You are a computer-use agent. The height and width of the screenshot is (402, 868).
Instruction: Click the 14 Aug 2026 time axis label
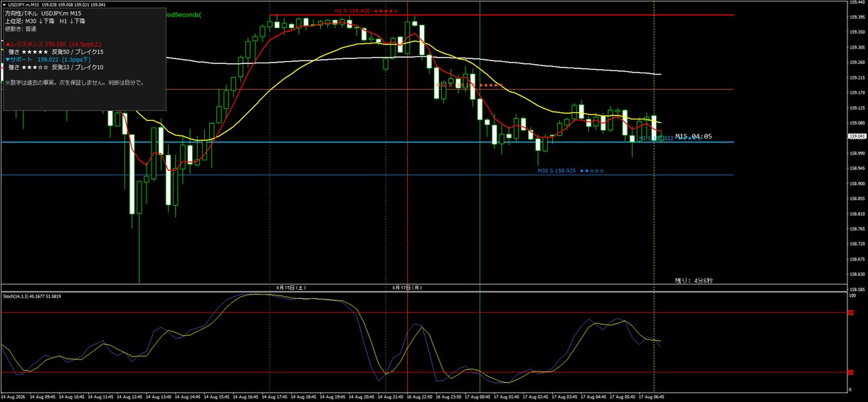pos(14,396)
